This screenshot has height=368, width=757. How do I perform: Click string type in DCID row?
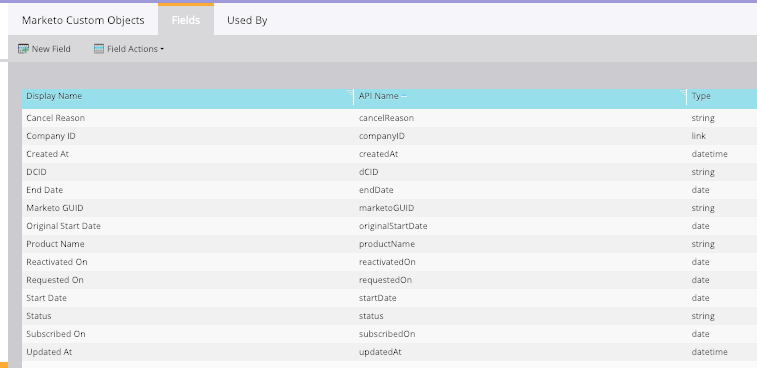pos(703,172)
